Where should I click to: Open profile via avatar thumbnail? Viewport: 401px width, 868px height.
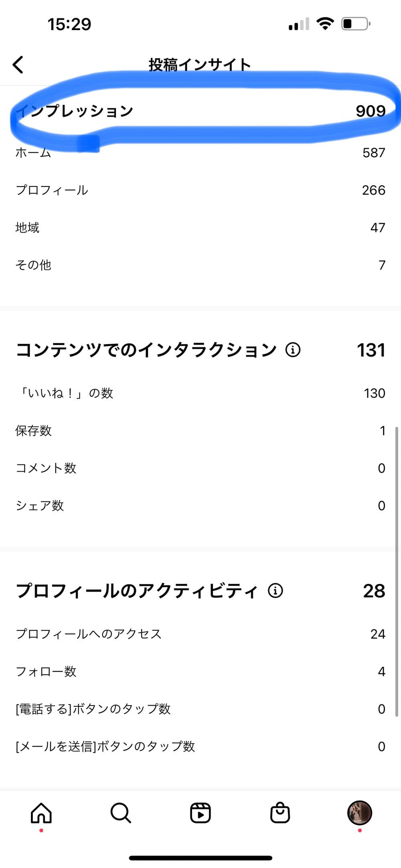[359, 813]
